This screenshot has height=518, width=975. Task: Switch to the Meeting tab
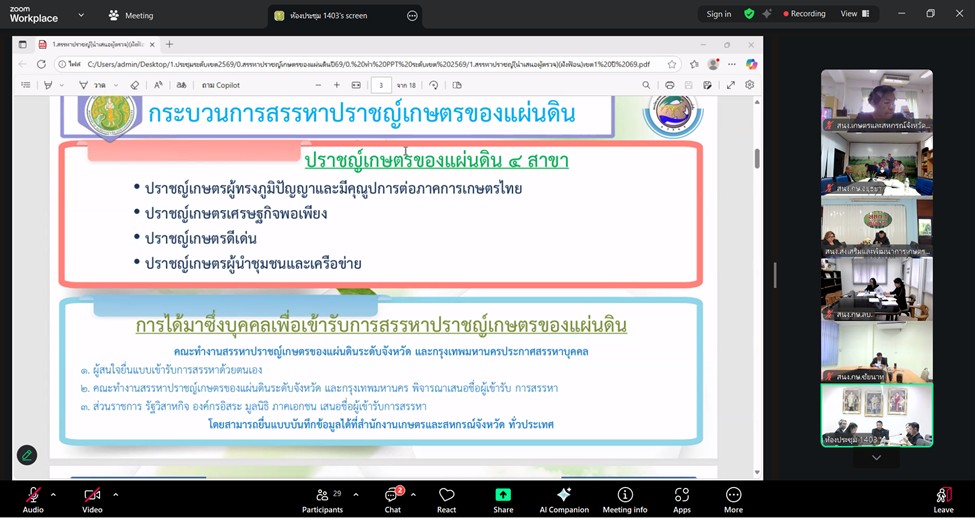click(x=131, y=16)
